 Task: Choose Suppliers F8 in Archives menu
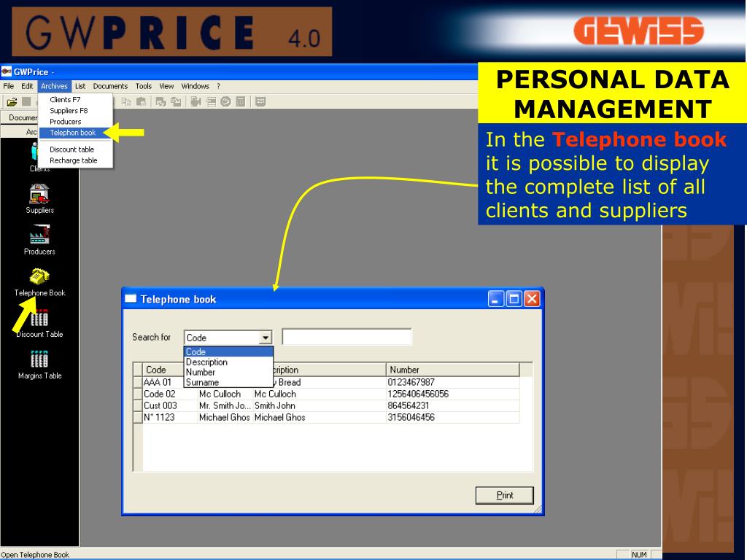point(76,111)
